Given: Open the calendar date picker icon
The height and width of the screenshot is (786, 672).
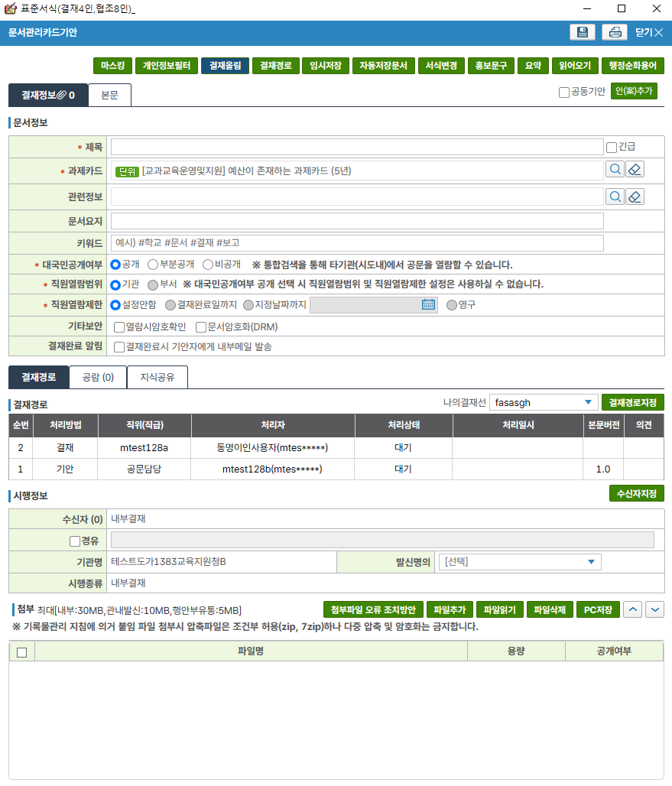Looking at the screenshot, I should (428, 304).
